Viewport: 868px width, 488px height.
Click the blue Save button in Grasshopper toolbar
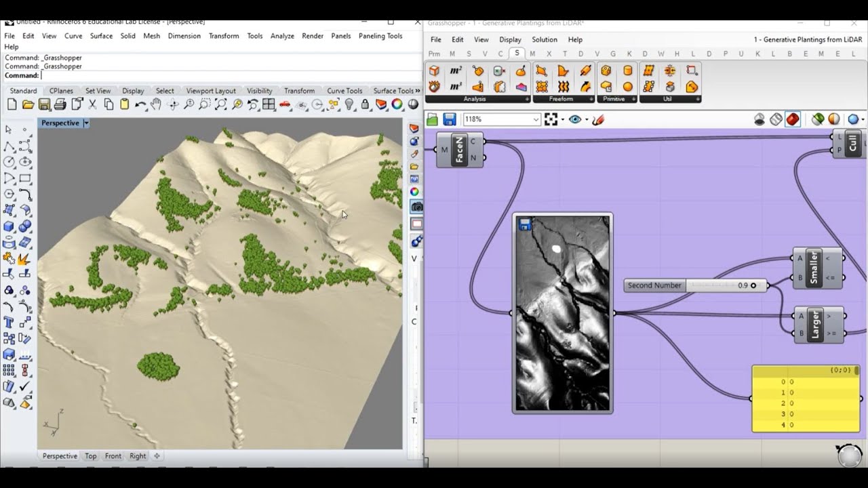point(449,119)
